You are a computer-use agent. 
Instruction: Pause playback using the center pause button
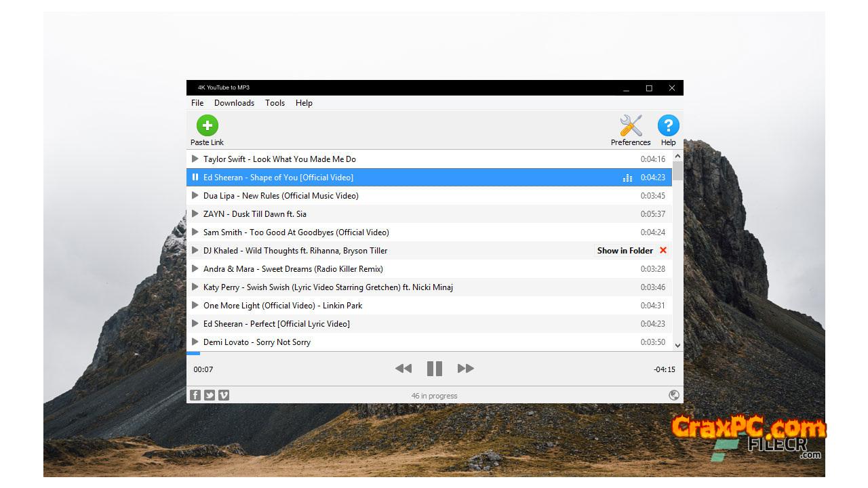pyautogui.click(x=435, y=369)
